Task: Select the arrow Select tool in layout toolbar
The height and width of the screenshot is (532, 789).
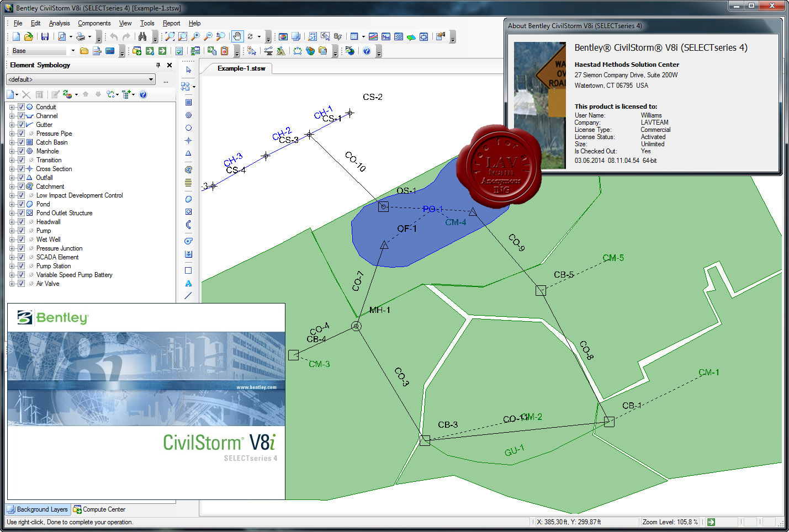Action: click(188, 70)
